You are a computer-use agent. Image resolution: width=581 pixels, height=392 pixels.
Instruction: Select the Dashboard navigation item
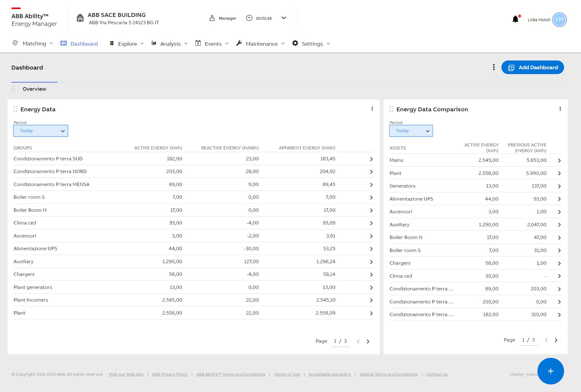point(79,44)
